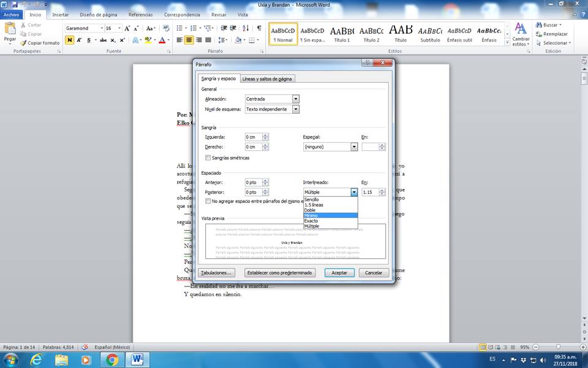Click the Tabulaciones button

[x=217, y=272]
